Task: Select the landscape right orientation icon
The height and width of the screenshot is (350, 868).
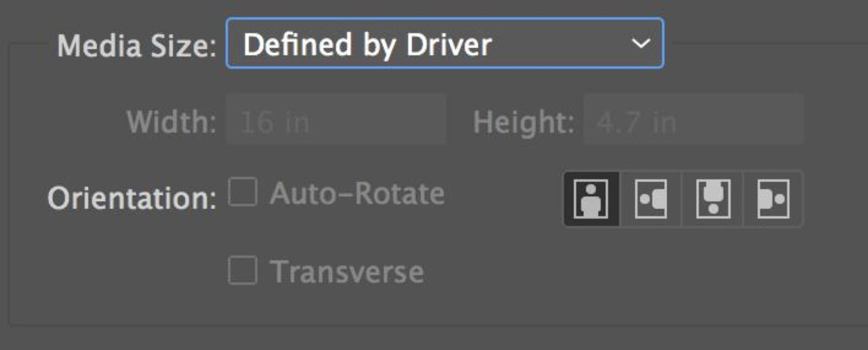Action: click(x=773, y=199)
